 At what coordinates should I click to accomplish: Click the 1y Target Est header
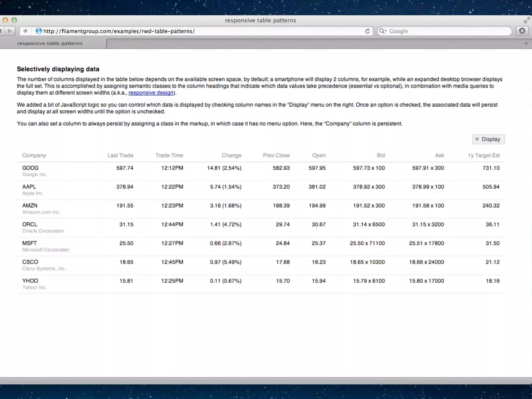click(484, 155)
